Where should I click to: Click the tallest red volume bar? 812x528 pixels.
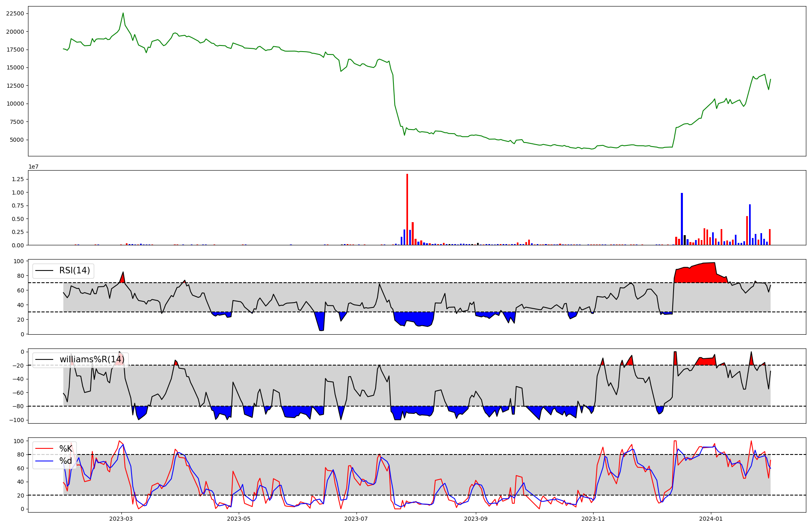(x=407, y=209)
